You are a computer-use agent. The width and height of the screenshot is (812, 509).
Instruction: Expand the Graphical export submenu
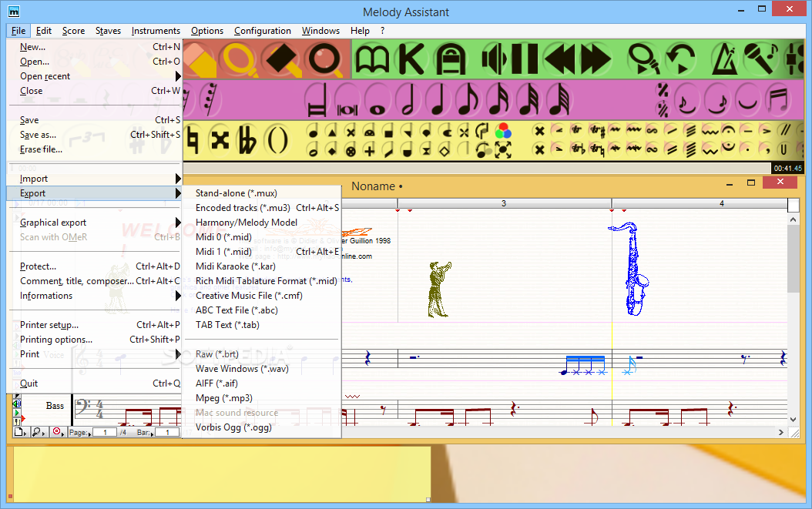click(94, 223)
